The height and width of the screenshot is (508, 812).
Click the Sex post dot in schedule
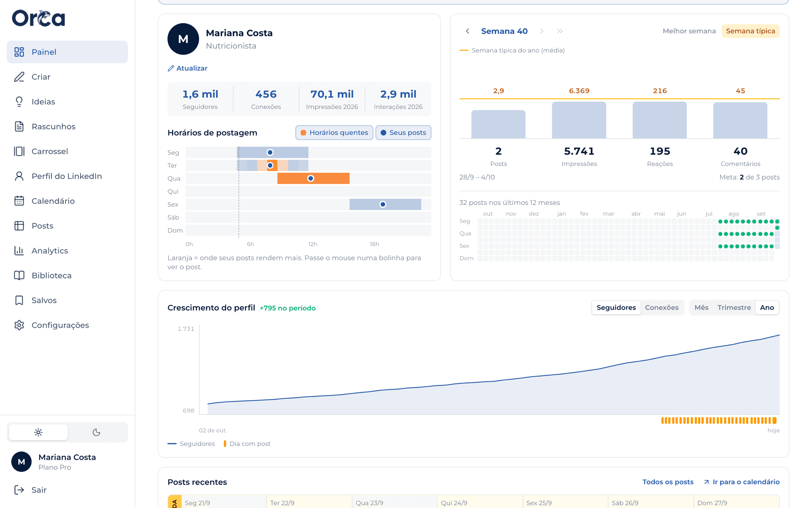point(383,205)
